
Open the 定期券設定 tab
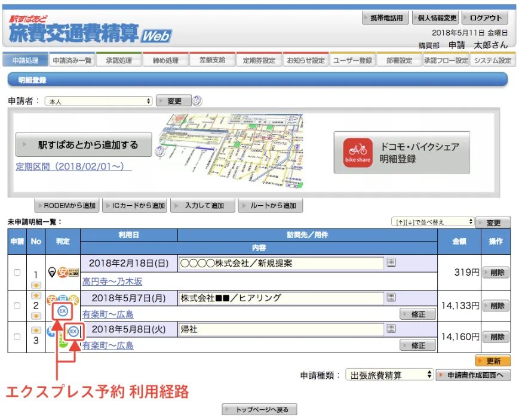pos(259,60)
